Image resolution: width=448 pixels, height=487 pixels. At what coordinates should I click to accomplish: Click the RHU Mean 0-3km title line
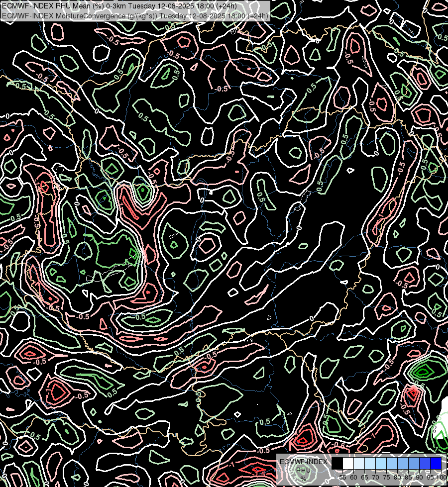tap(119, 6)
